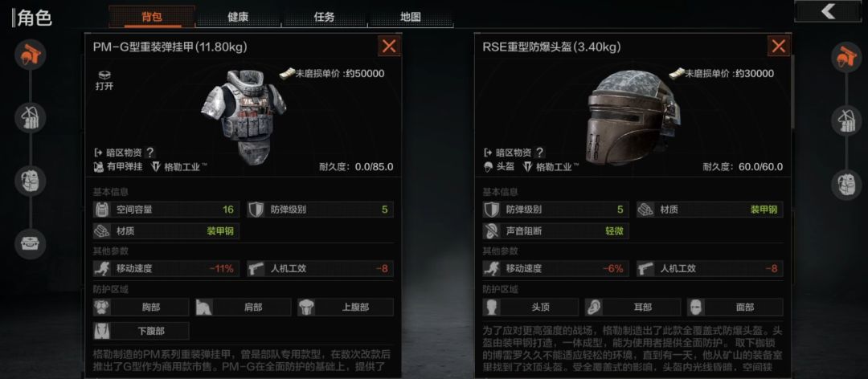
Task: Select the safe case icon in left sidebar
Action: click(x=31, y=244)
